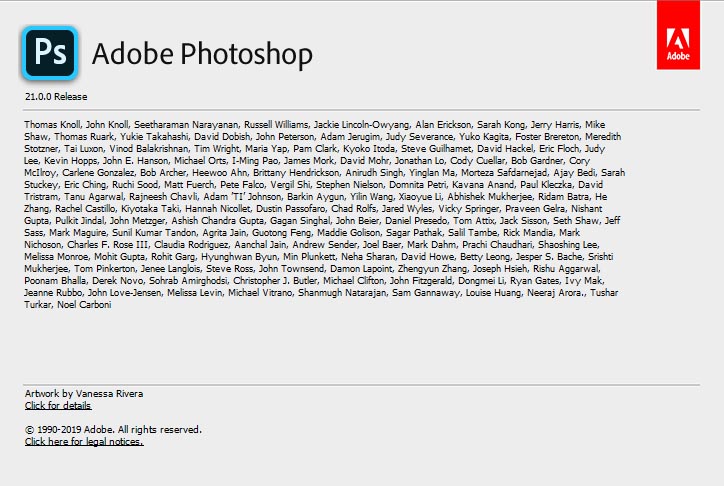
Task: Click the name 'Brittany Hendrickson' in credits
Action: tap(296, 173)
